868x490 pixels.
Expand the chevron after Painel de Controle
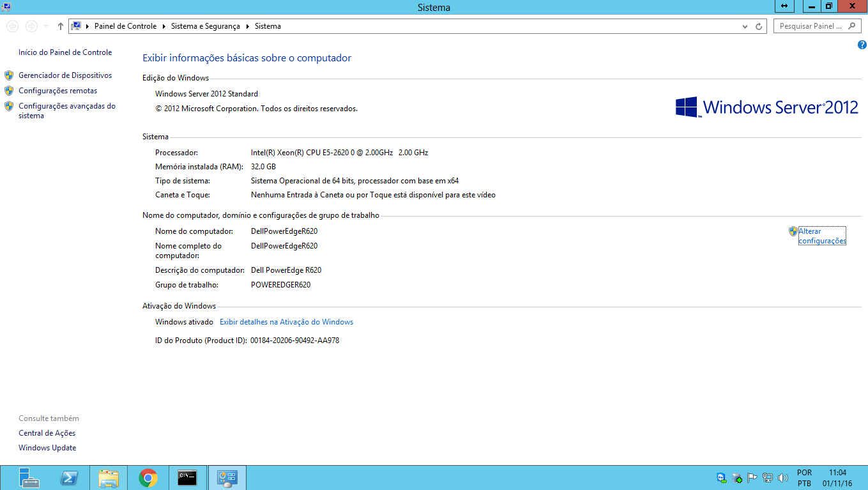(164, 26)
